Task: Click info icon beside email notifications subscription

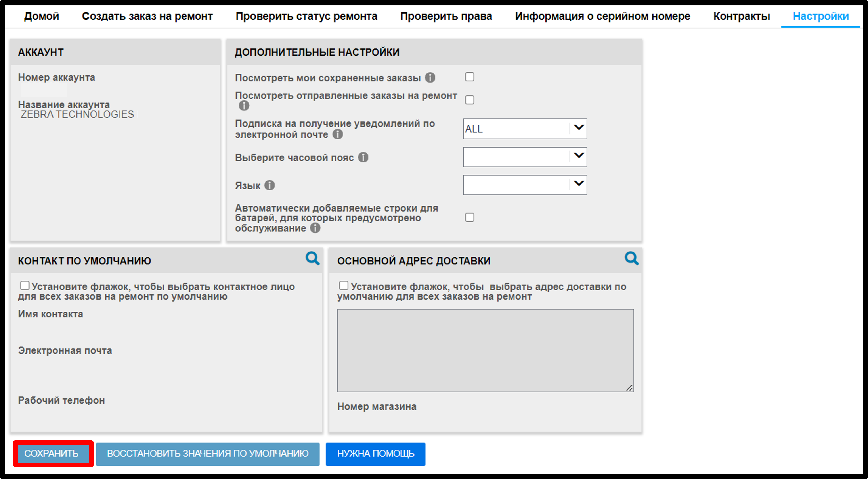Action: click(338, 135)
